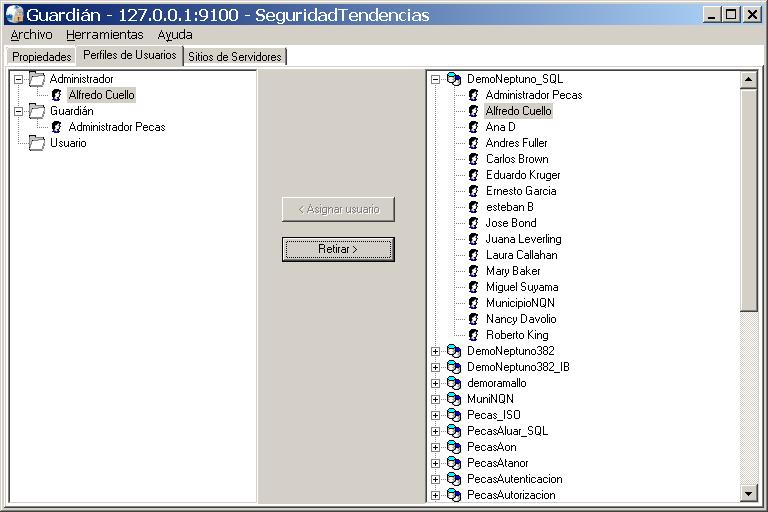
Task: Click user icon next to Roberto King
Action: click(x=473, y=335)
